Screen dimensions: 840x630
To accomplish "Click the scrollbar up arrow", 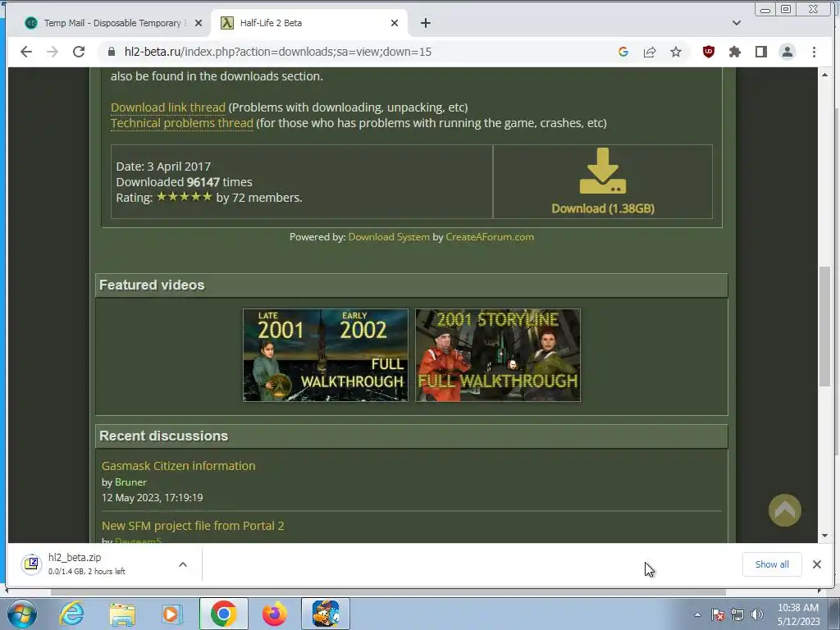I will (x=824, y=75).
